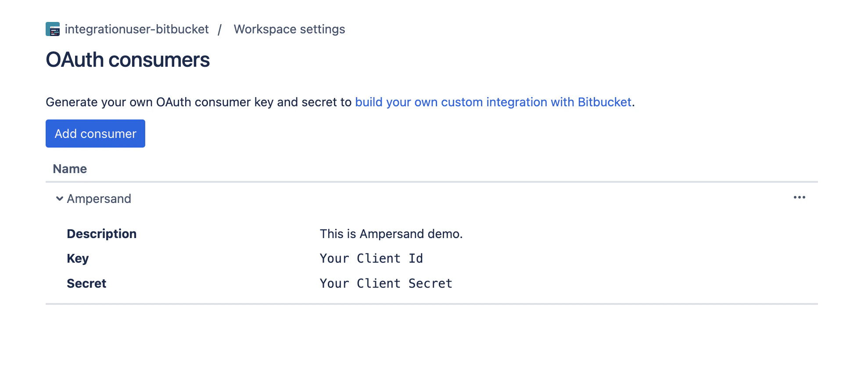Click the Name column header
The image size is (868, 376).
[69, 168]
